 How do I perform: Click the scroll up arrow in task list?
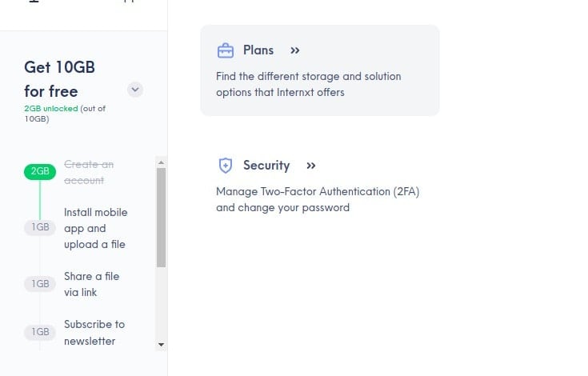pos(161,162)
